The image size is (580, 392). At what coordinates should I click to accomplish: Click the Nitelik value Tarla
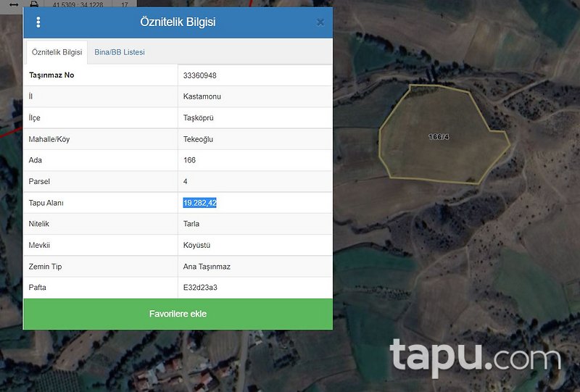point(191,224)
